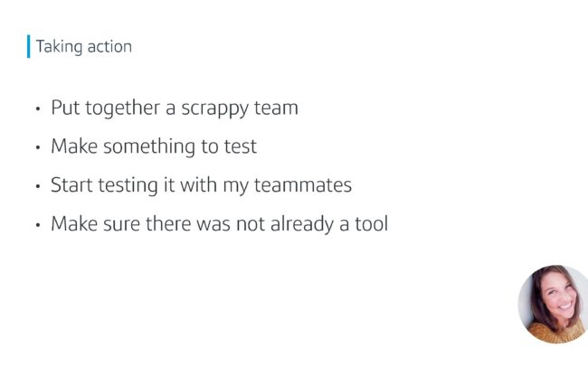Click the bullet dot before "Make sure"
Image resolution: width=588 pixels, height=367 pixels.
37,225
